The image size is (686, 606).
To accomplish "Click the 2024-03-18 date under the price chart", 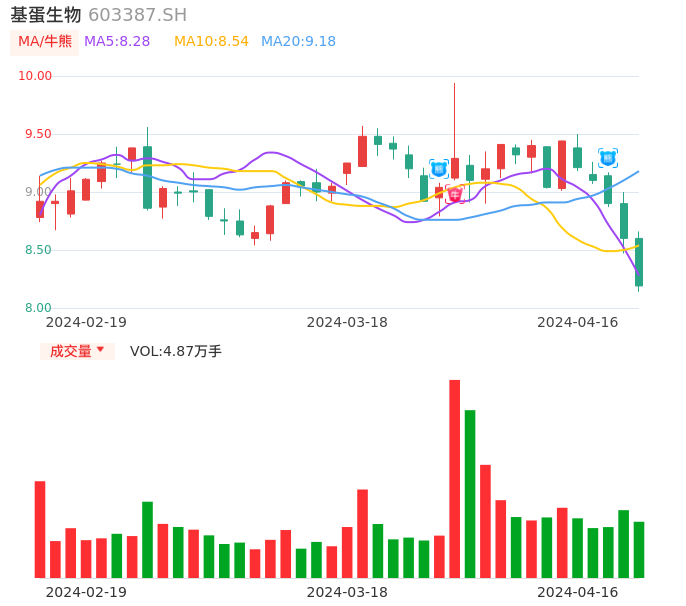I will (347, 322).
